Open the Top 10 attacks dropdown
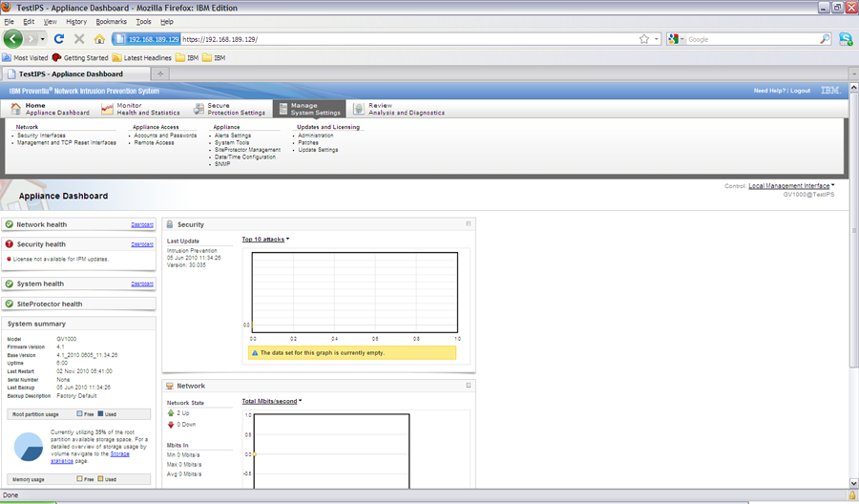Viewport: 859px width, 504px height. point(265,240)
